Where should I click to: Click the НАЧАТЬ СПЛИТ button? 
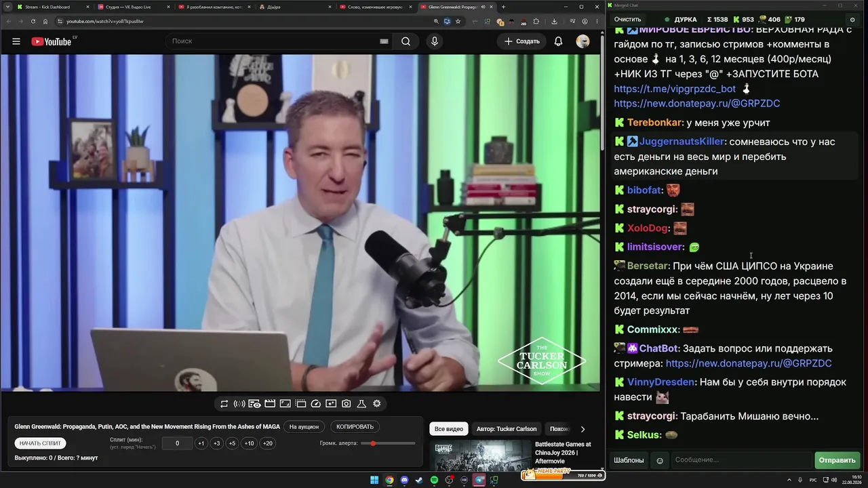(41, 443)
